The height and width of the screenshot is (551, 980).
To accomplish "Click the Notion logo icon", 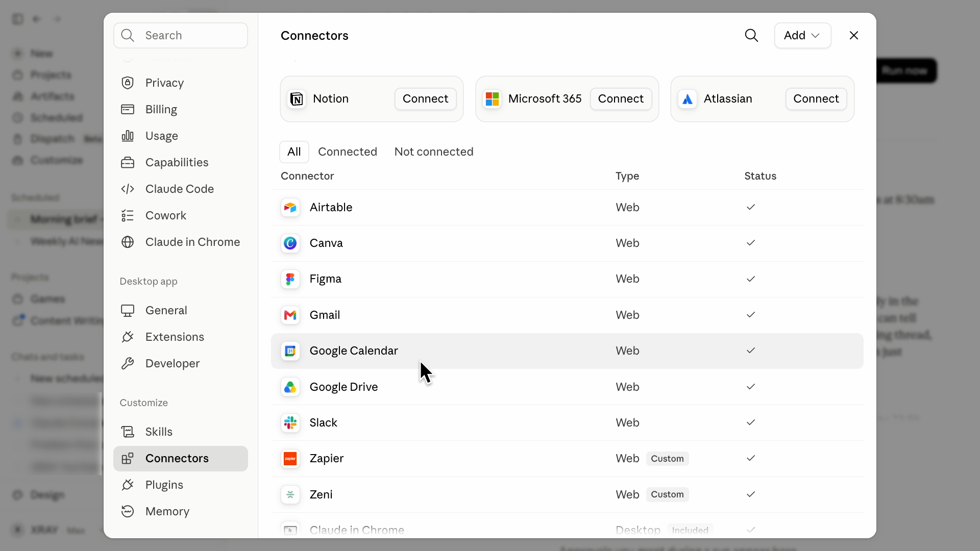I will (x=297, y=99).
